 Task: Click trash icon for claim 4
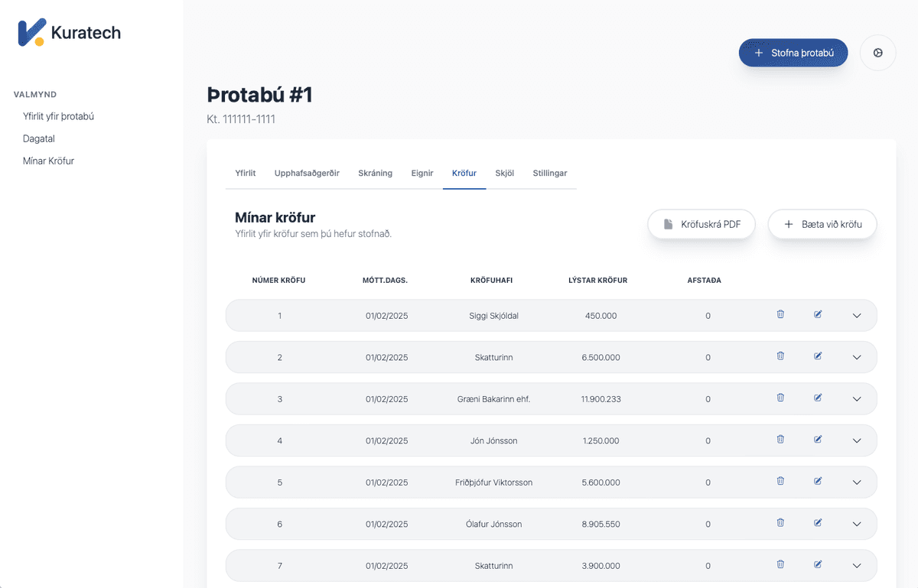[780, 440]
